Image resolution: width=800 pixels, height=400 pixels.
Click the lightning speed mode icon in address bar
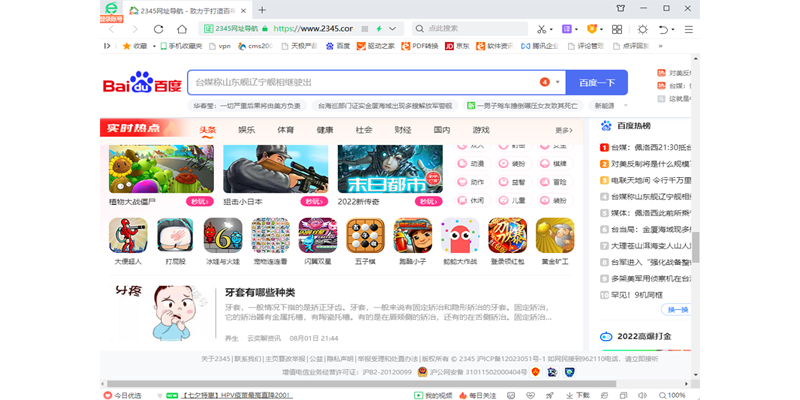click(x=379, y=29)
